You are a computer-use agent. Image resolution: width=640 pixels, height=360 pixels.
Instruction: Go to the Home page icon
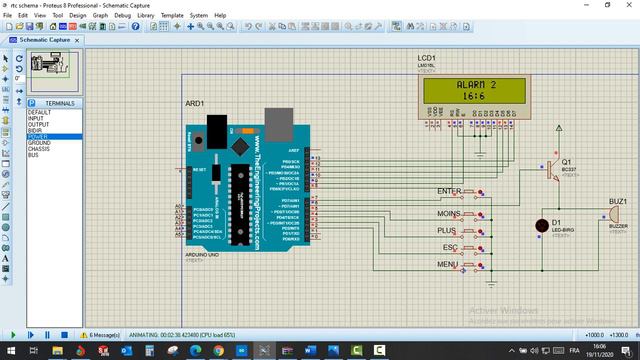pyautogui.click(x=53, y=27)
